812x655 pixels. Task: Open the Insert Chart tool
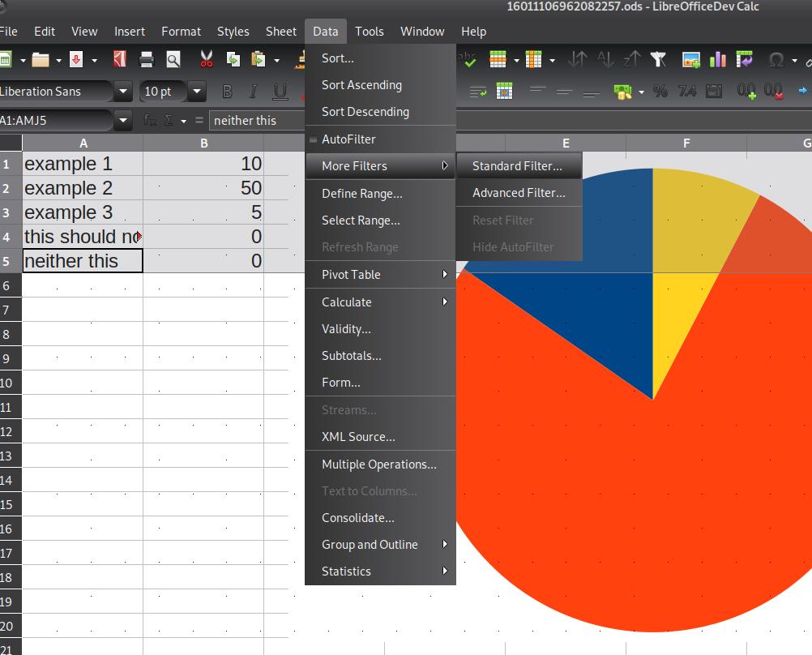(718, 59)
